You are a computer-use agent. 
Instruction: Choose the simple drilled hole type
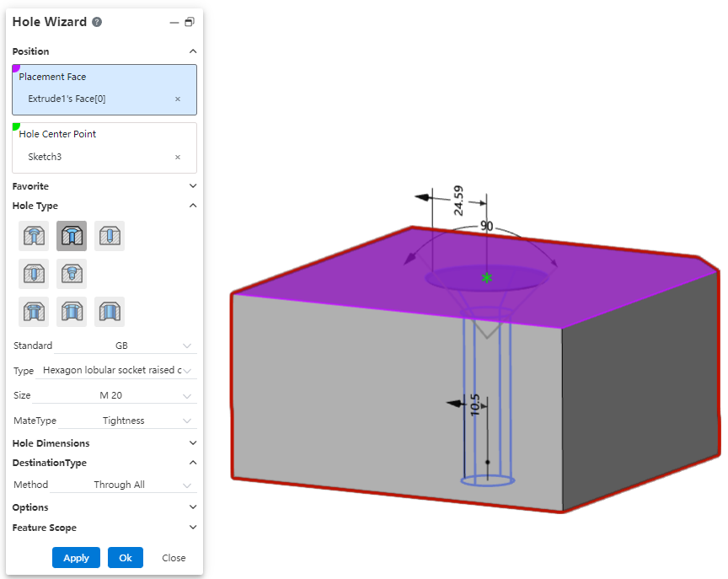(x=110, y=236)
